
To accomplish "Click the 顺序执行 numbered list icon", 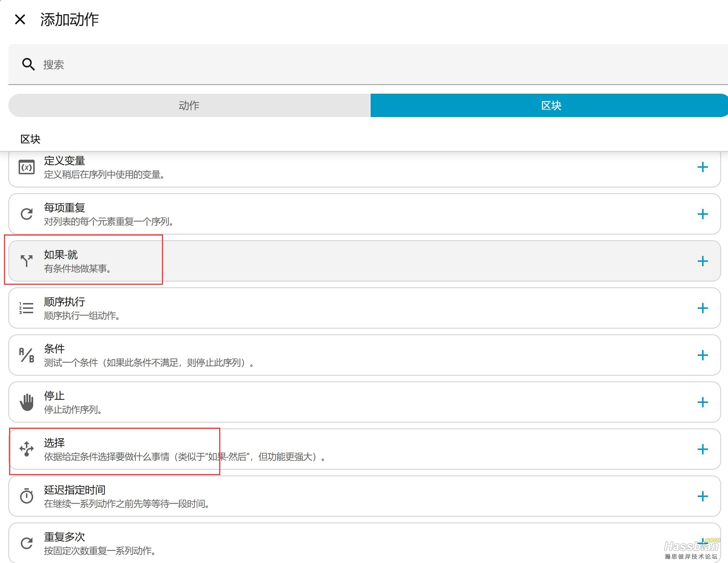I will (x=27, y=308).
